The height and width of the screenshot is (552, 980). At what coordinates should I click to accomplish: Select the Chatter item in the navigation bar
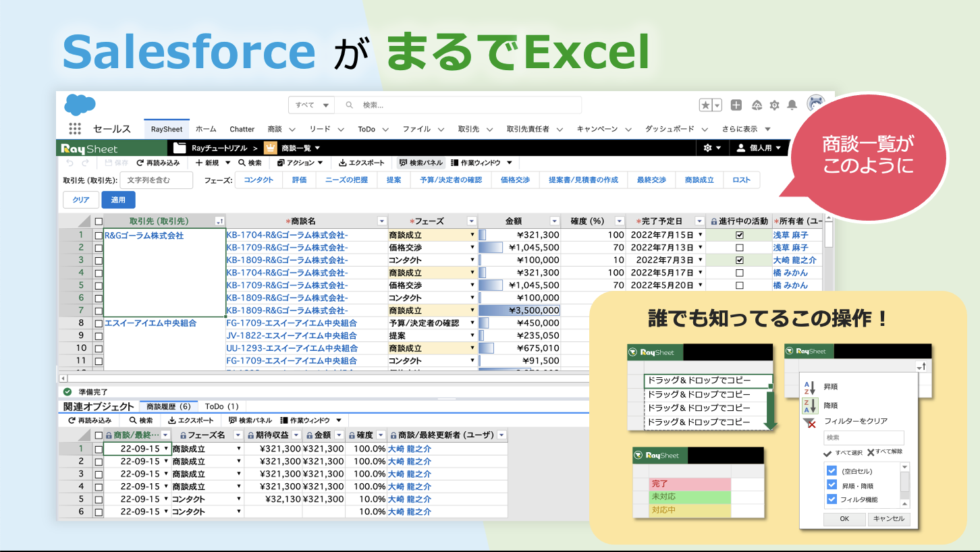[x=242, y=129]
